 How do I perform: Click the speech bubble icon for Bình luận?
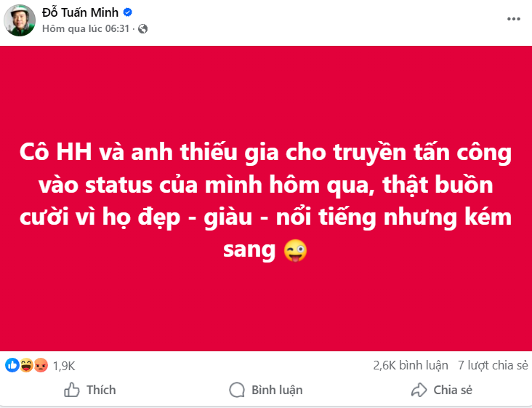237,391
